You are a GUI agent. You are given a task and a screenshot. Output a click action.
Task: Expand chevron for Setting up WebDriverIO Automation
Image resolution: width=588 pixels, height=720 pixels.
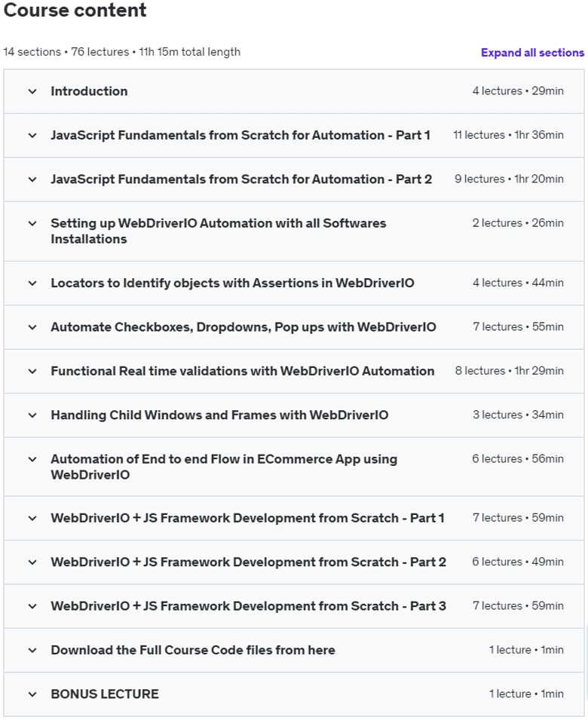(32, 224)
